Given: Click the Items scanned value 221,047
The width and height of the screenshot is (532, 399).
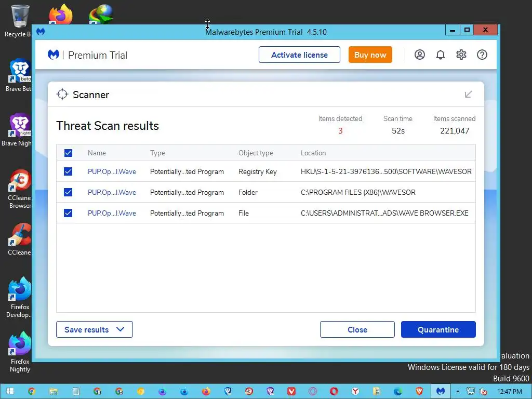Looking at the screenshot, I should coord(455,130).
